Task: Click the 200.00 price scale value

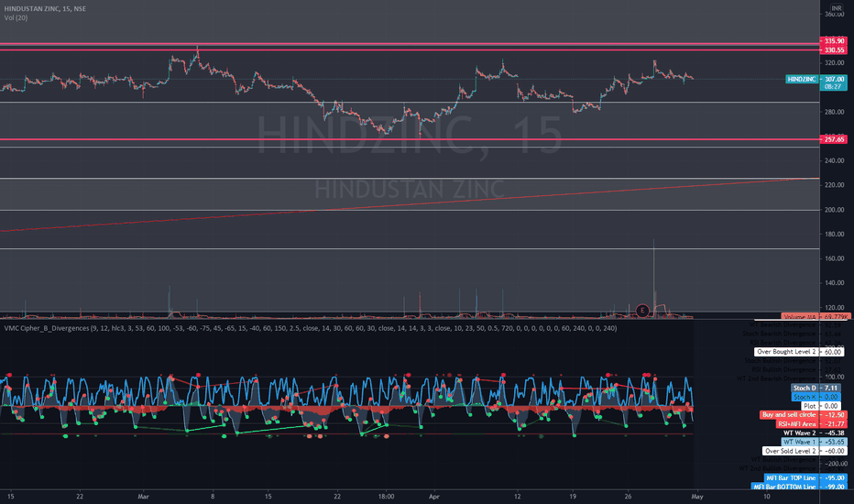Action: pos(835,210)
